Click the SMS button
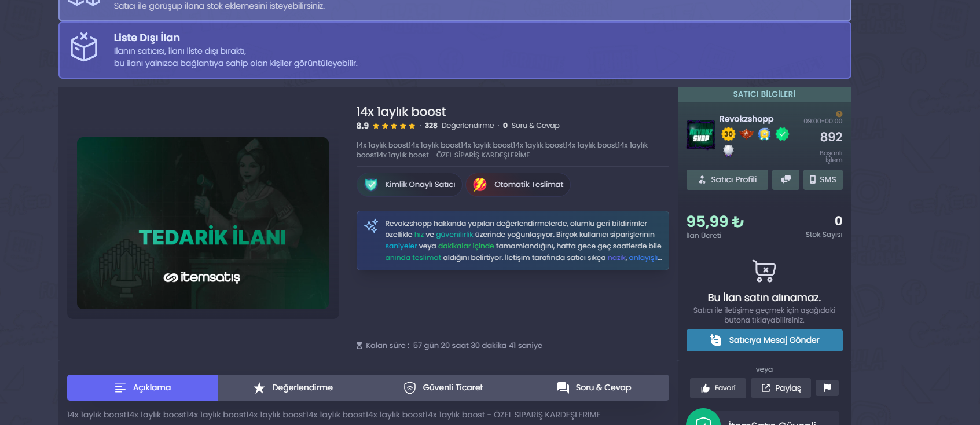980x425 pixels. [x=823, y=179]
